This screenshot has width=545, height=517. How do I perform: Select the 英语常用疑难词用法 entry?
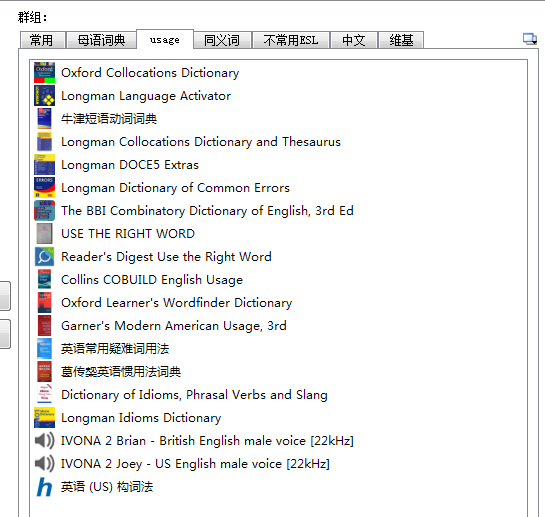pos(278,348)
